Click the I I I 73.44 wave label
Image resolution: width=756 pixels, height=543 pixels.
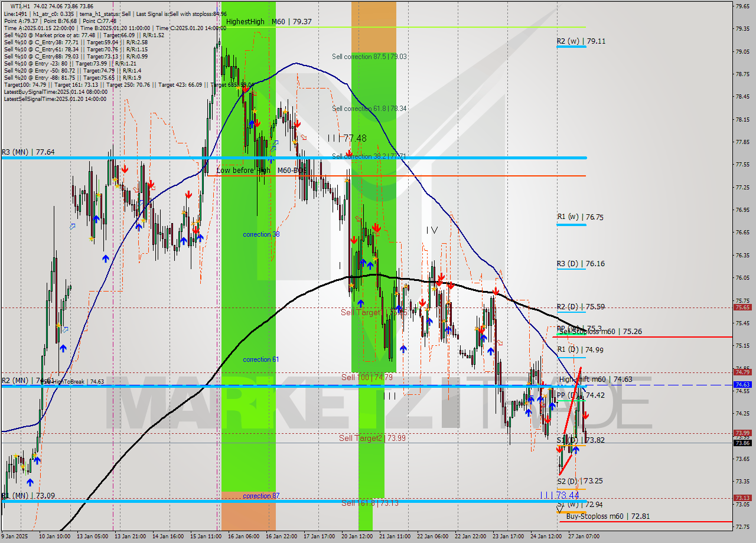click(559, 495)
